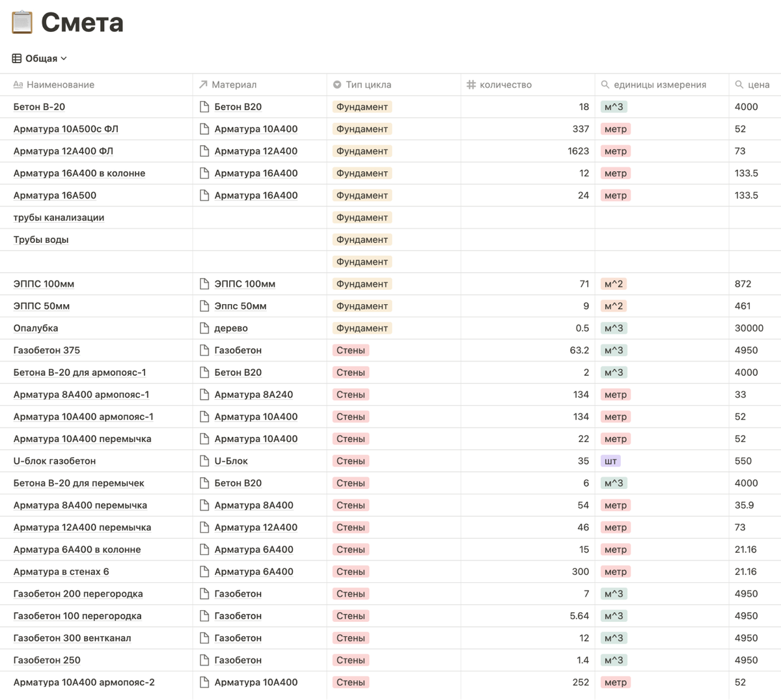Open the Общая view dropdown

click(40, 59)
